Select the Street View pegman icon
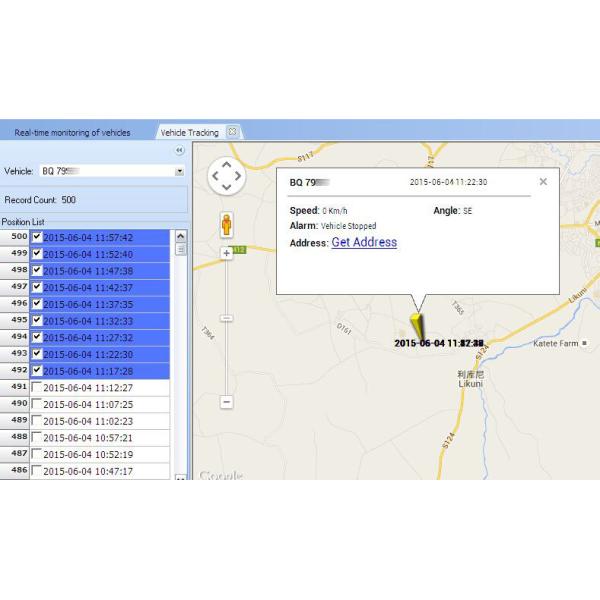Screen dimensions: 600x600 point(227,225)
